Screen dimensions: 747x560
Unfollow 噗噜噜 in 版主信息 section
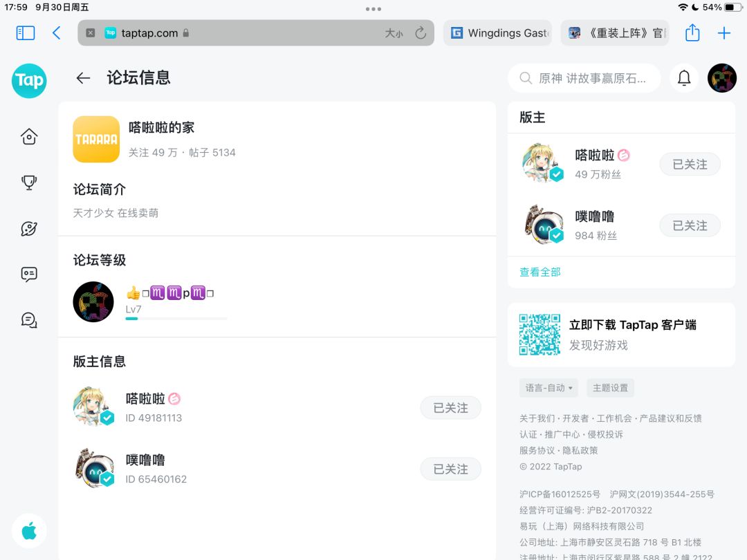[451, 469]
